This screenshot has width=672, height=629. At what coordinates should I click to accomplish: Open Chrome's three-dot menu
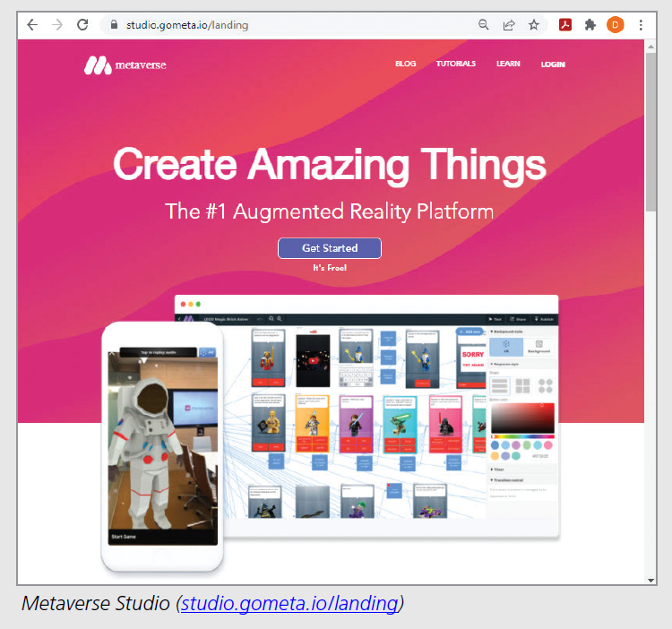[641, 25]
